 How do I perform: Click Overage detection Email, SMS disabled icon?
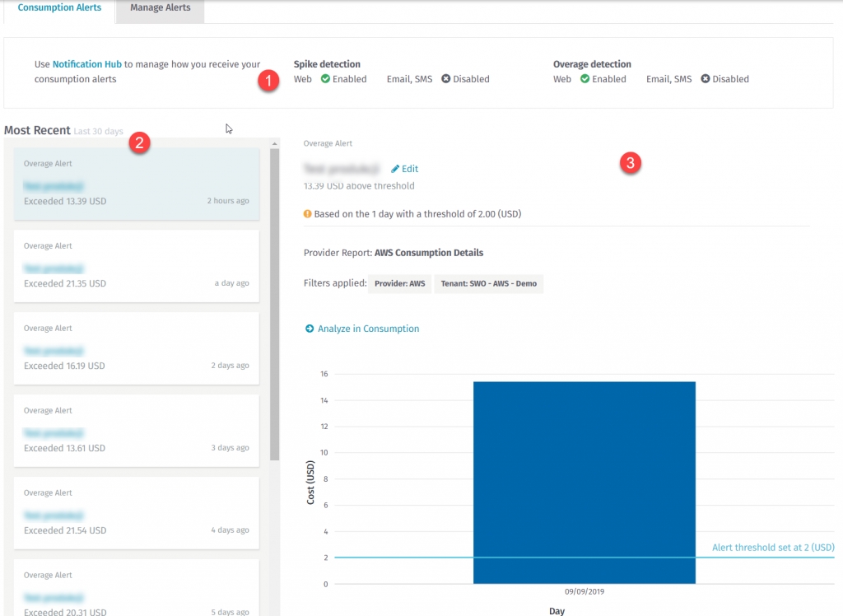(x=706, y=79)
